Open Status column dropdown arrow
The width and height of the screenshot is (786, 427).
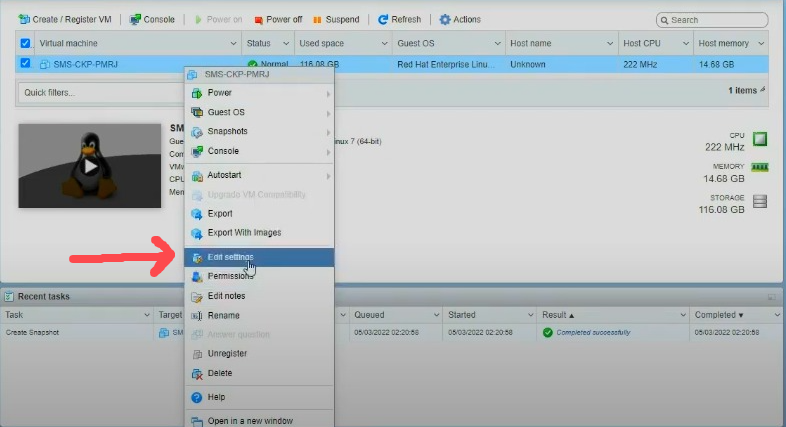(x=286, y=44)
